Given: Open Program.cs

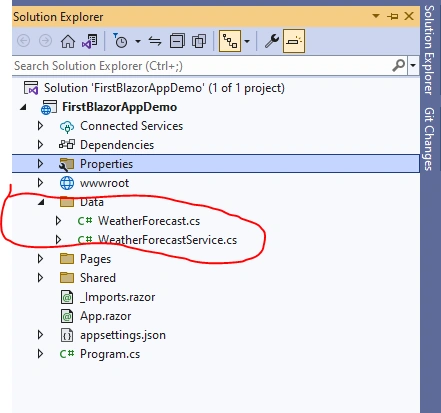Looking at the screenshot, I should 110,354.
